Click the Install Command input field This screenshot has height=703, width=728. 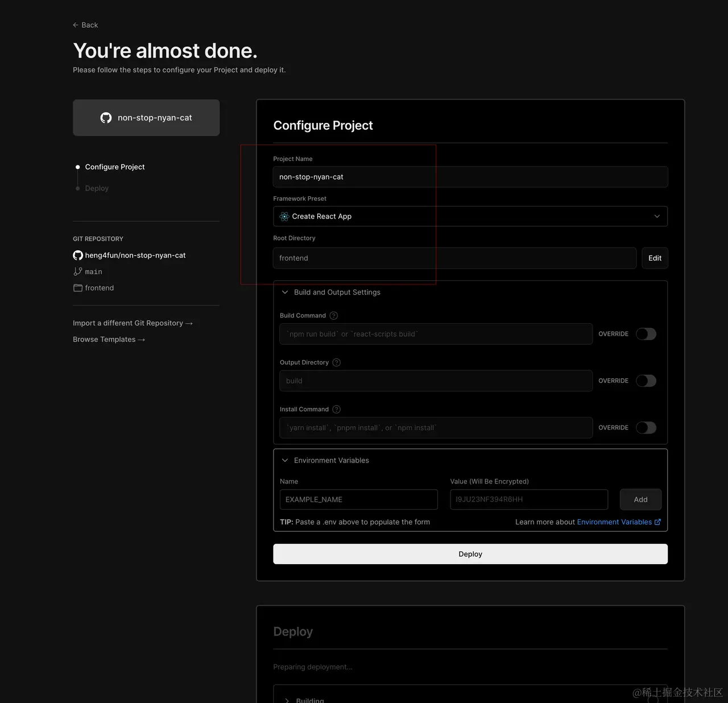point(436,428)
